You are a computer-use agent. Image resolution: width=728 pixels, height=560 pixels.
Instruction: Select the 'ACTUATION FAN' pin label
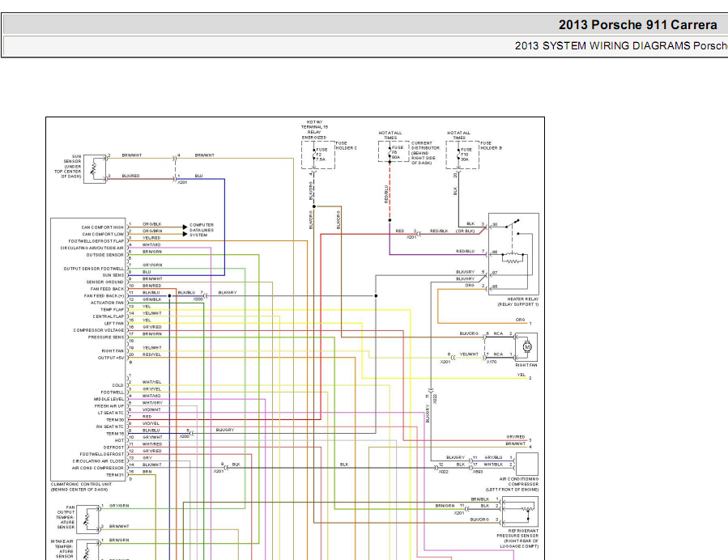pos(107,303)
